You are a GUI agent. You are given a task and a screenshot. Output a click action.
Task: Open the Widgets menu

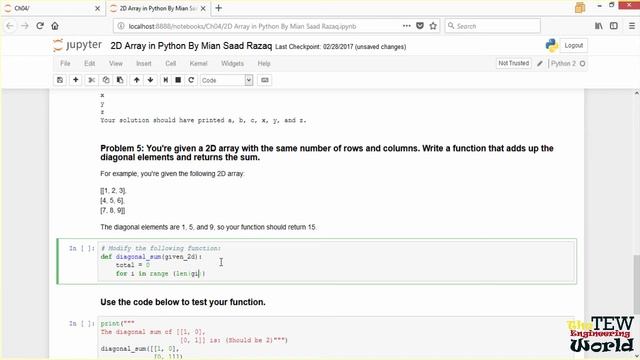232,64
